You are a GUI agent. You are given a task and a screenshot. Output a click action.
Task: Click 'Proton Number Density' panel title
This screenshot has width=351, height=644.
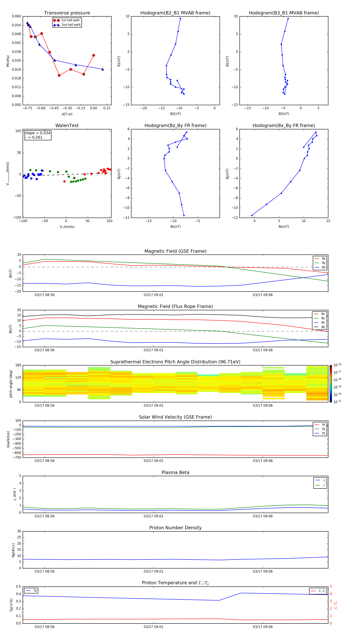click(x=175, y=528)
